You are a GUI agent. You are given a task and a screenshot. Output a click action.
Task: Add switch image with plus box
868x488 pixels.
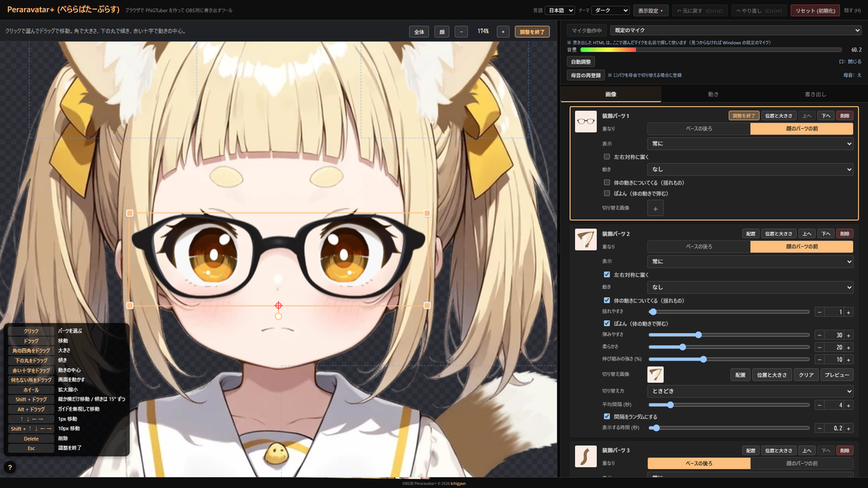pos(655,208)
